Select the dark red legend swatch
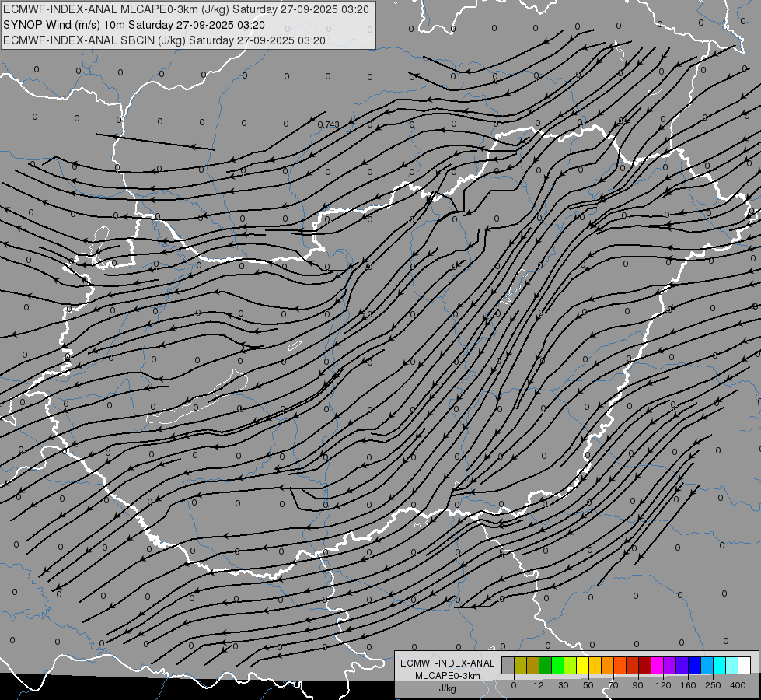Viewport: 761px width, 700px height. (645, 666)
